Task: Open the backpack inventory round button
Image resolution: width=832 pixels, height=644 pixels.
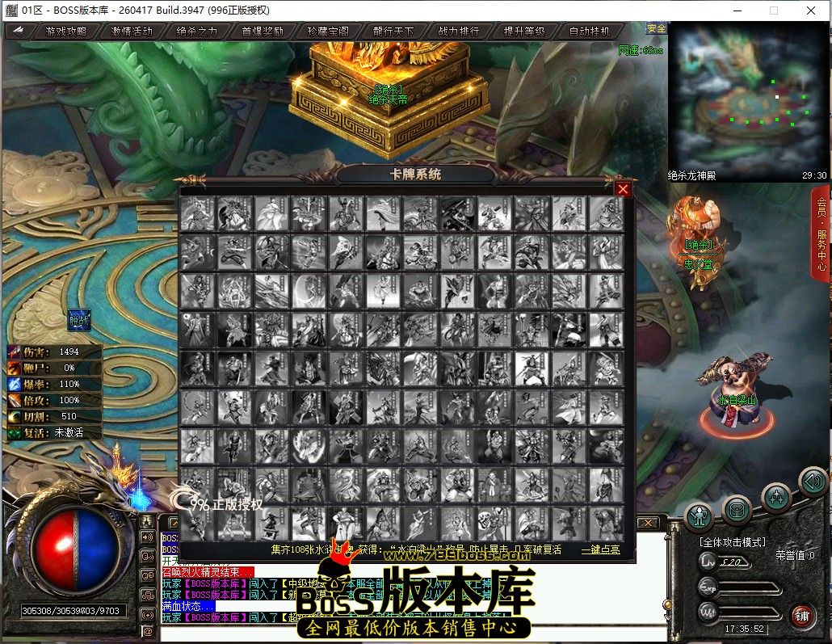Action: [737, 511]
